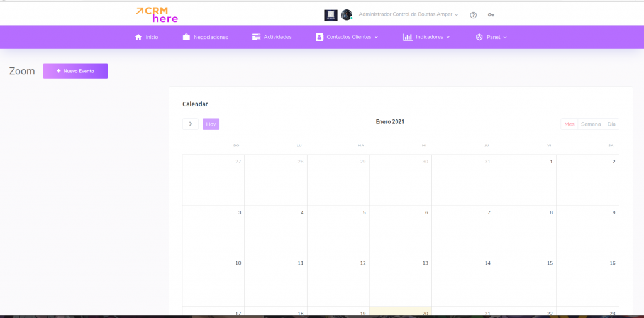Viewport: 644px width, 318px height.
Task: Expand the Indicadores dropdown menu
Action: pos(426,37)
